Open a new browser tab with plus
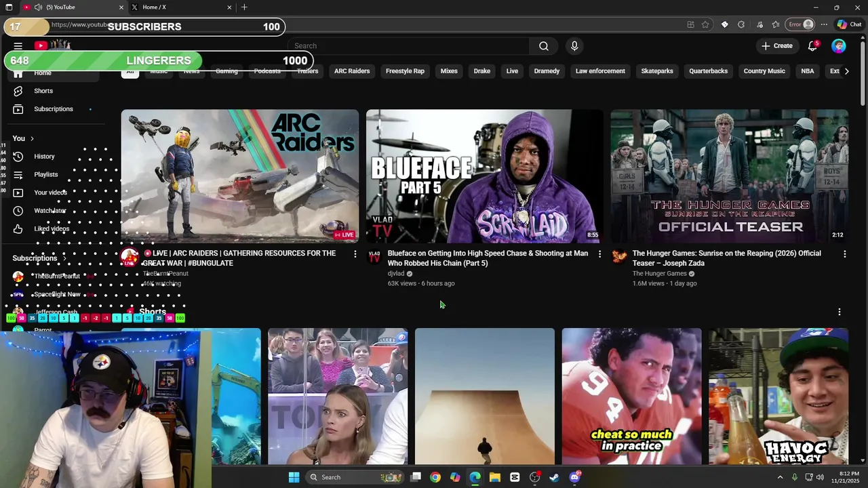The width and height of the screenshot is (868, 488). [244, 7]
